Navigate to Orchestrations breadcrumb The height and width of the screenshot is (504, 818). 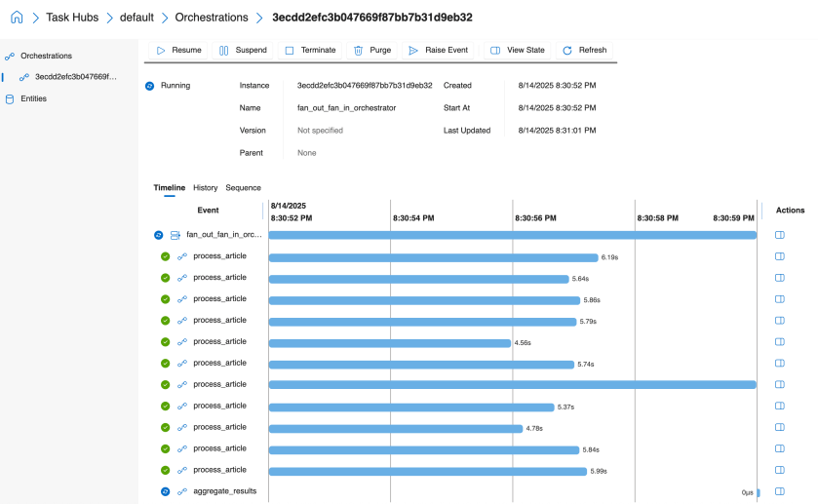(x=212, y=18)
